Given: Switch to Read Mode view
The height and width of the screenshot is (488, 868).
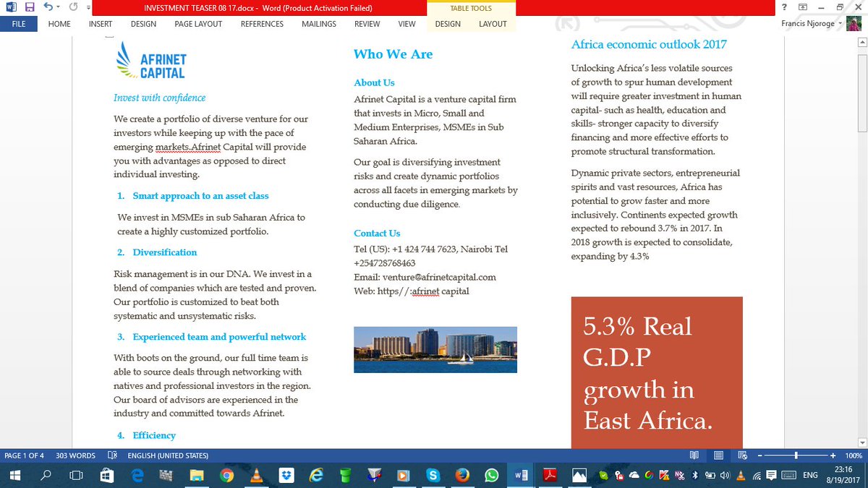Looking at the screenshot, I should point(694,455).
